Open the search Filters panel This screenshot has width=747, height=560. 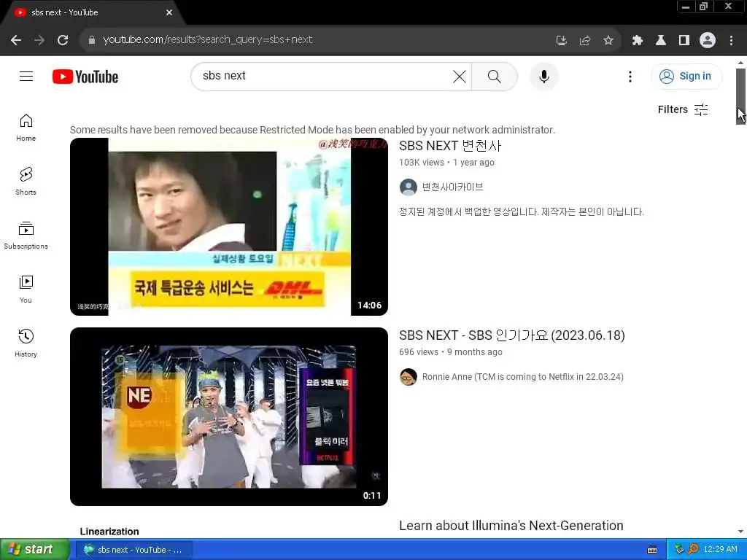coord(683,109)
